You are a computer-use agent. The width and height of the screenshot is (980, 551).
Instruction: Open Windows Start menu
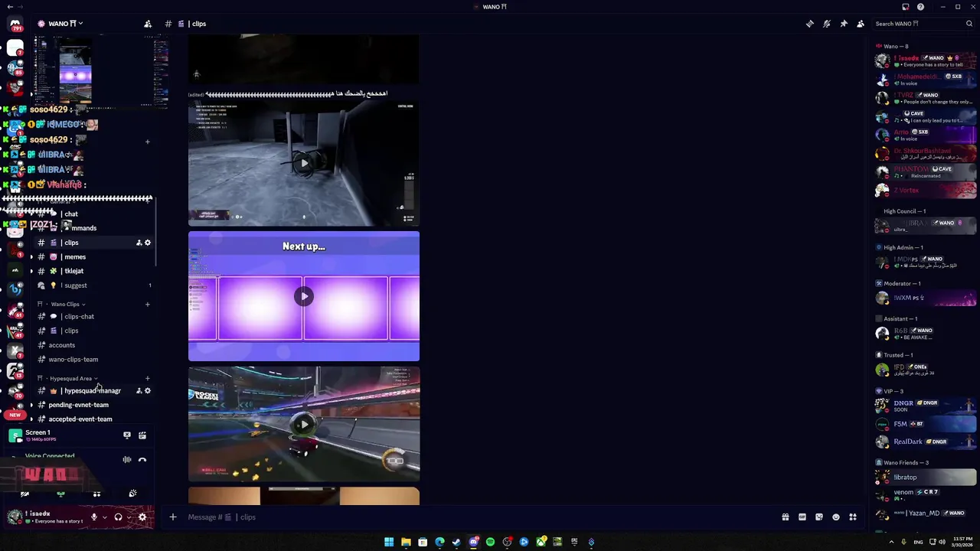tap(389, 542)
